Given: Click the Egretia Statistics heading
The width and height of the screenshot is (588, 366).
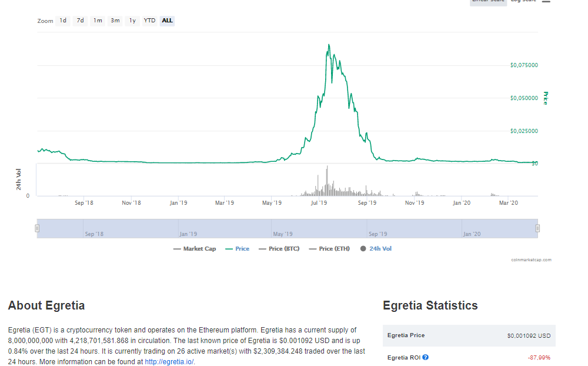Looking at the screenshot, I should click(430, 305).
